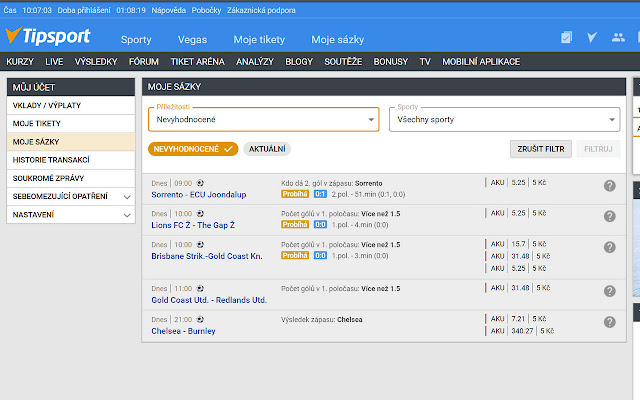
Task: Select Moje sázky in sidebar
Action: tap(71, 142)
